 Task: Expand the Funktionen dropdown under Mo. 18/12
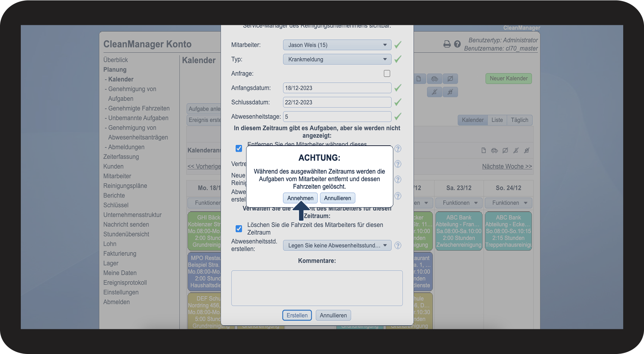[204, 203]
